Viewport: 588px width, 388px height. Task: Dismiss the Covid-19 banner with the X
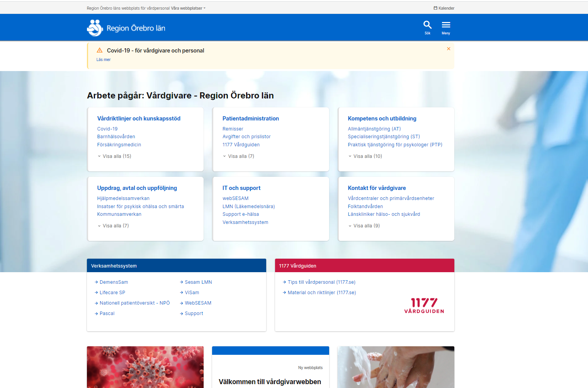coord(448,49)
